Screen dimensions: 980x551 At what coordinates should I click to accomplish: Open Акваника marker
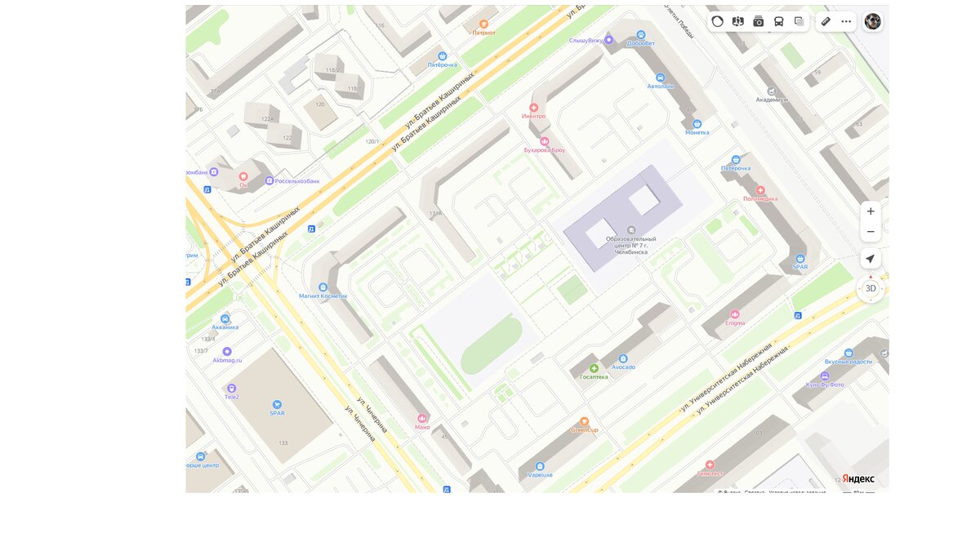[225, 318]
